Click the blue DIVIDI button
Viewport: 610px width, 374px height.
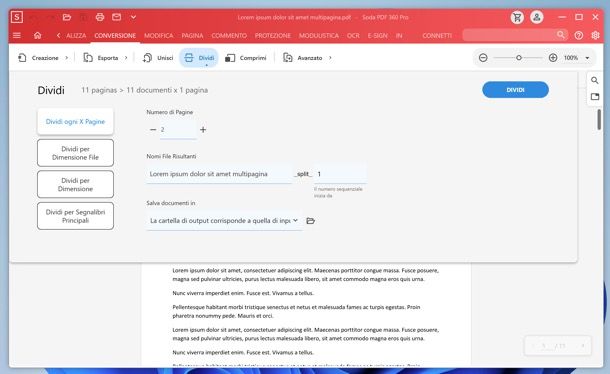point(515,90)
